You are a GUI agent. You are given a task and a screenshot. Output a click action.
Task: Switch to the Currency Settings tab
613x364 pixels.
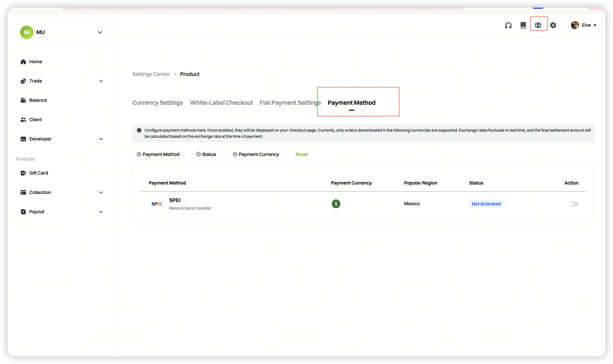158,103
